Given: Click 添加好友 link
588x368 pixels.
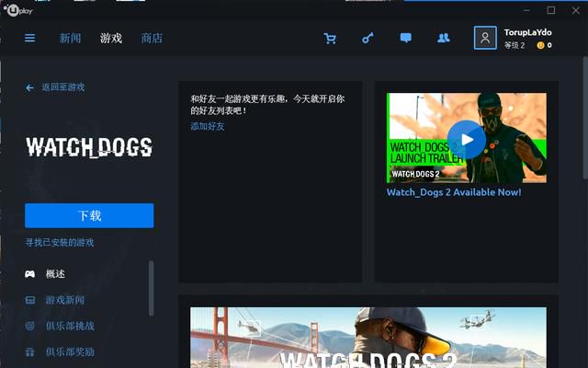Looking at the screenshot, I should click(208, 127).
